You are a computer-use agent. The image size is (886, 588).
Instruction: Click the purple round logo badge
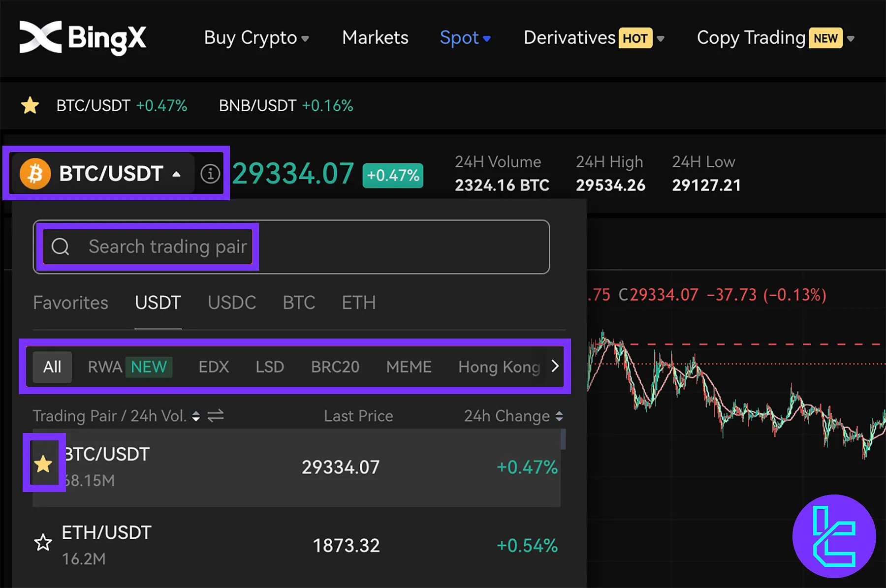click(834, 536)
